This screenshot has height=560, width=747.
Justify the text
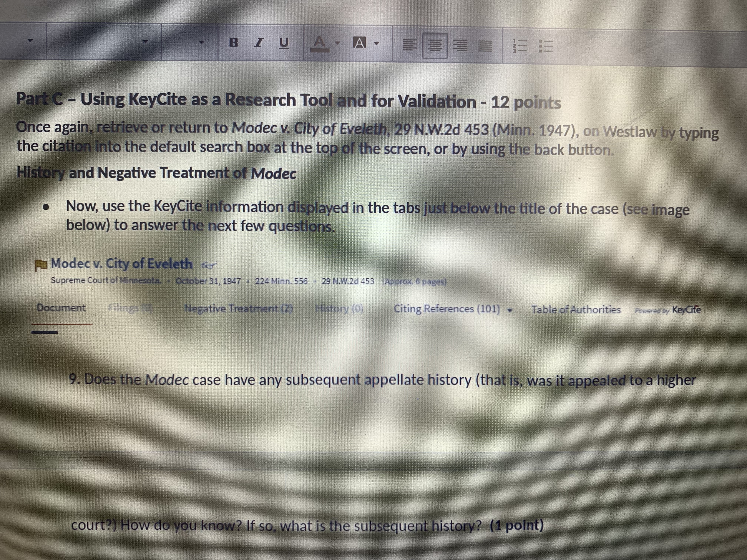click(485, 46)
